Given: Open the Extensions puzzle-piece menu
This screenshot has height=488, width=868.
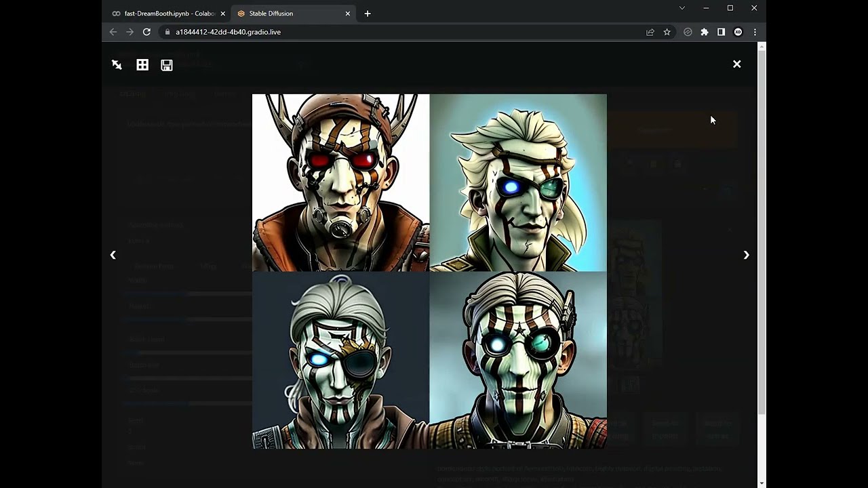Looking at the screenshot, I should tap(705, 32).
